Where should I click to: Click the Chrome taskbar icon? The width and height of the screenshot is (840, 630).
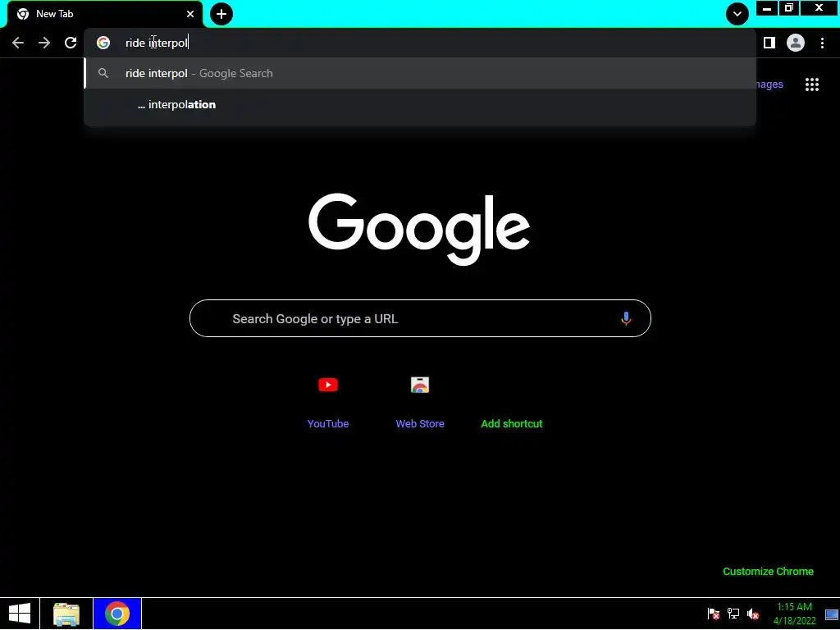pos(117,614)
